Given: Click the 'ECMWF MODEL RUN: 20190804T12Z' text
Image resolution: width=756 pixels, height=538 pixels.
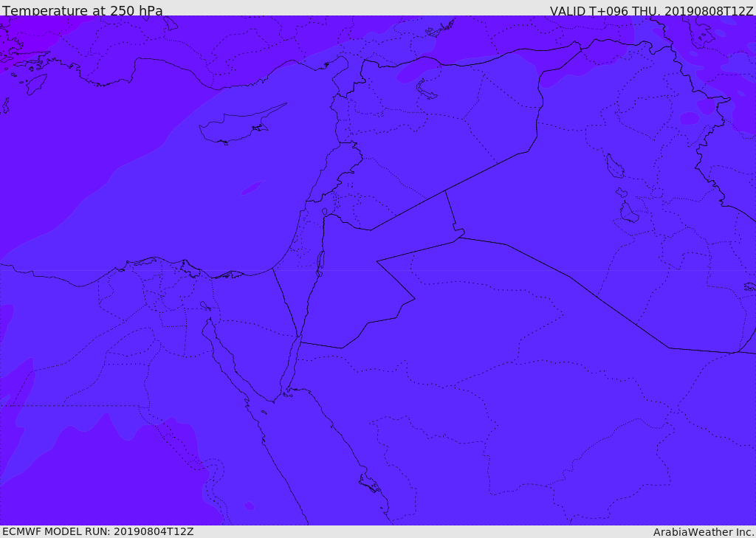Looking at the screenshot, I should (x=98, y=531).
